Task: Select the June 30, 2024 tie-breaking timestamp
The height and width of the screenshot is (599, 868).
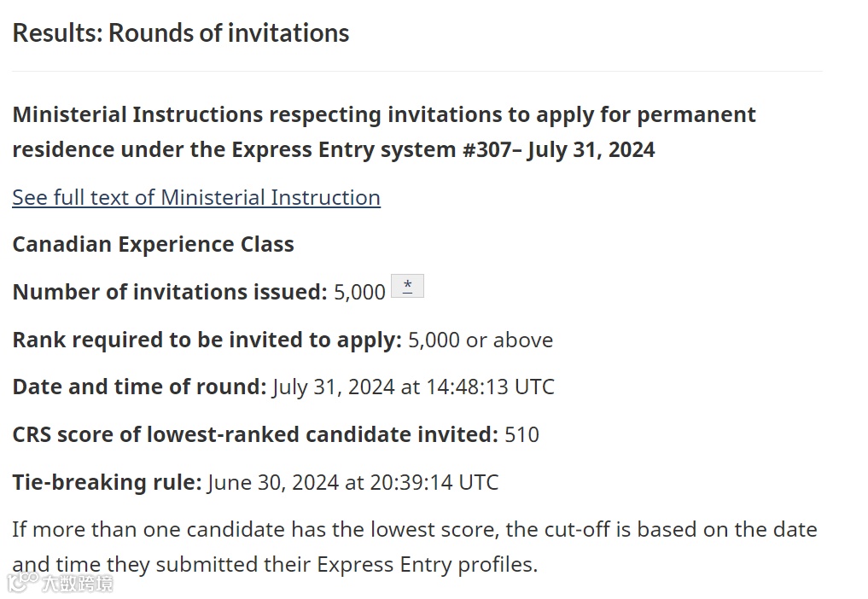Action: (x=352, y=483)
